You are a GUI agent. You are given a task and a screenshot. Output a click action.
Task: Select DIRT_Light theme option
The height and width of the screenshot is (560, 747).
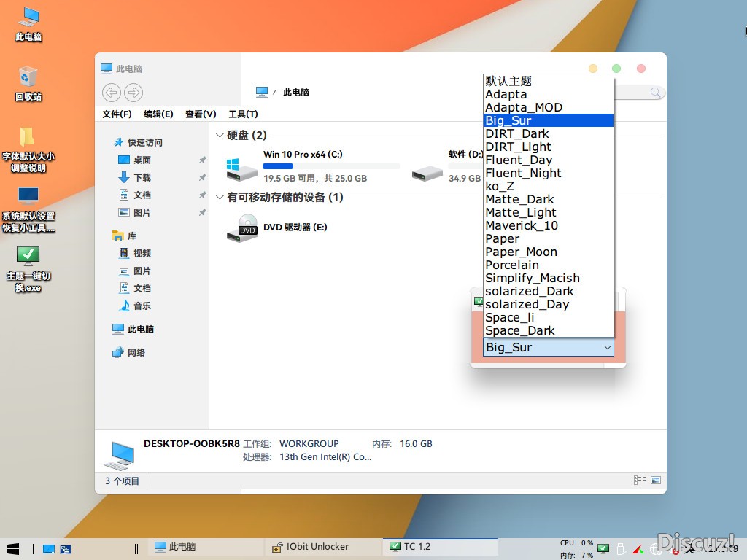click(x=549, y=147)
